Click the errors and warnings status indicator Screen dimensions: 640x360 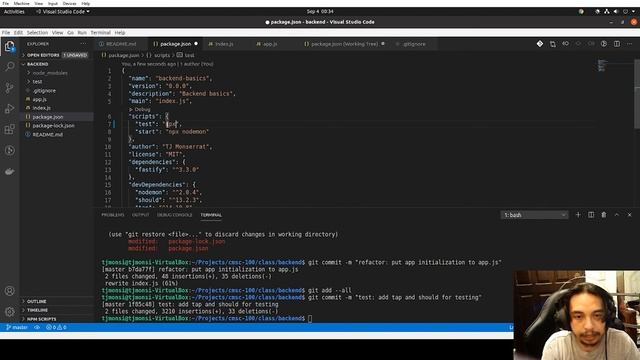[x=56, y=327]
